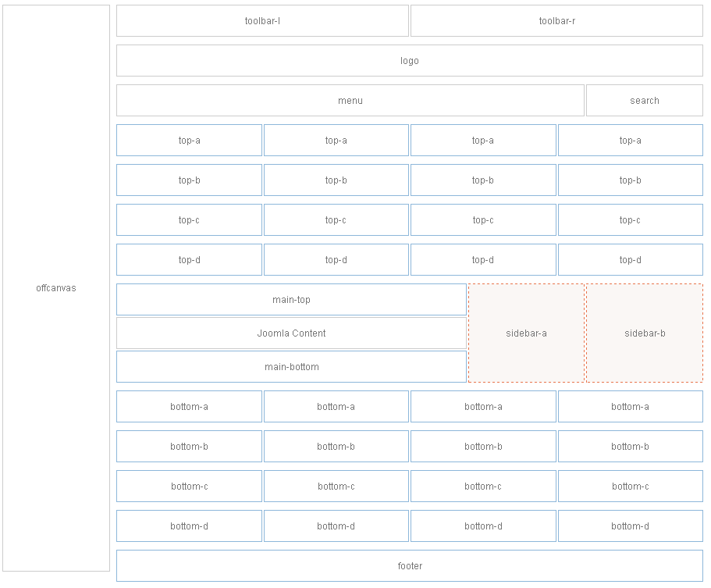Image resolution: width=711 pixels, height=588 pixels.
Task: Select the logo position block
Action: point(410,61)
